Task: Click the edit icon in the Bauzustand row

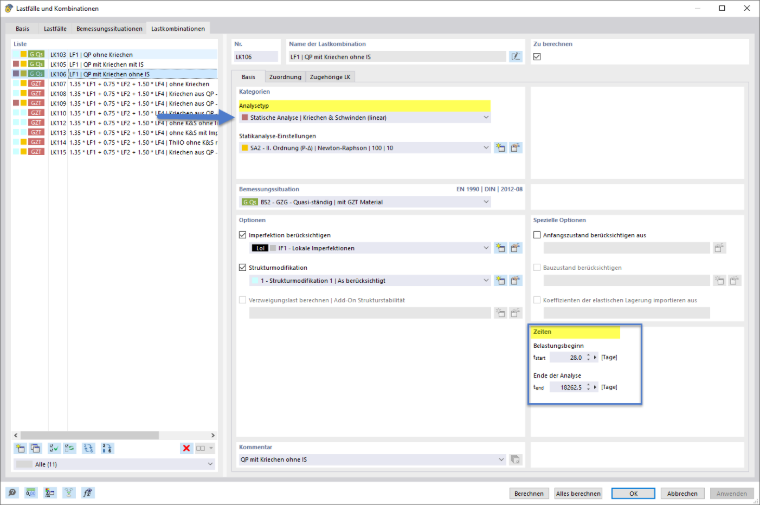Action: 735,281
